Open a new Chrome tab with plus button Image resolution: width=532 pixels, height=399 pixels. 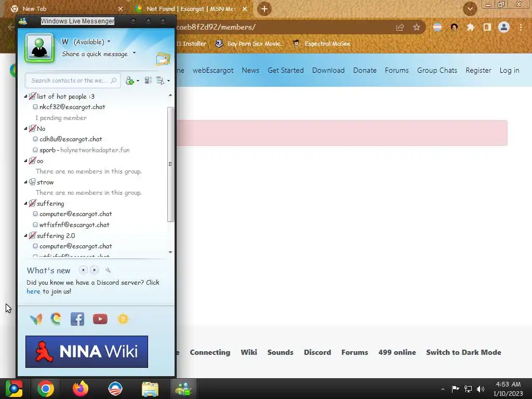pyautogui.click(x=264, y=9)
